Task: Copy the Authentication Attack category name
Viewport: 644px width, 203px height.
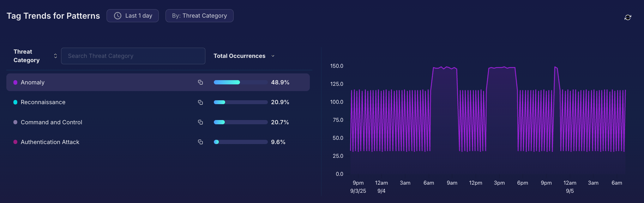Action: tap(200, 142)
